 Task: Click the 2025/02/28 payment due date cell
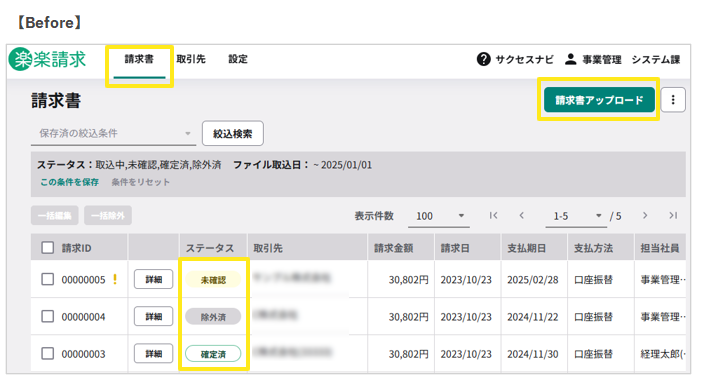pos(533,280)
